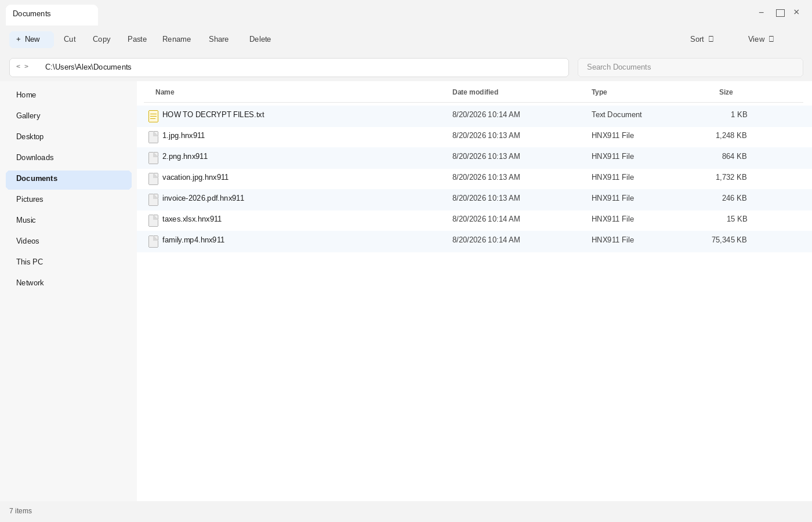Click the date of taxes.xlsx.hnx911

(486, 219)
